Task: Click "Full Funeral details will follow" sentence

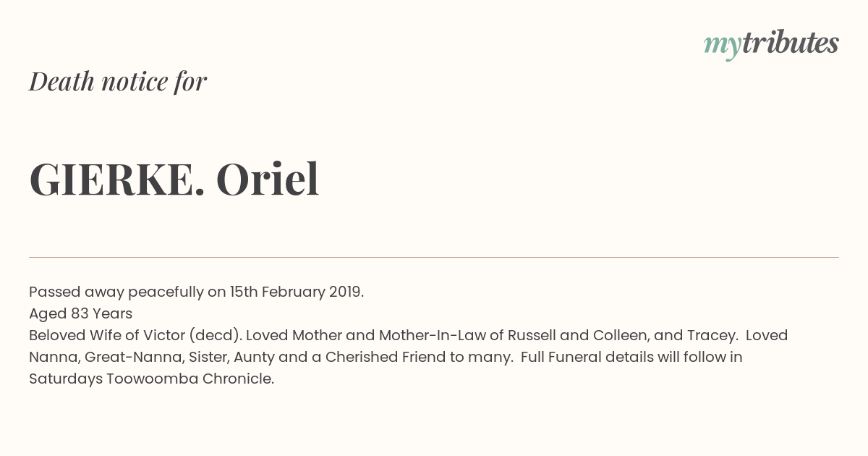Action: coord(624,357)
